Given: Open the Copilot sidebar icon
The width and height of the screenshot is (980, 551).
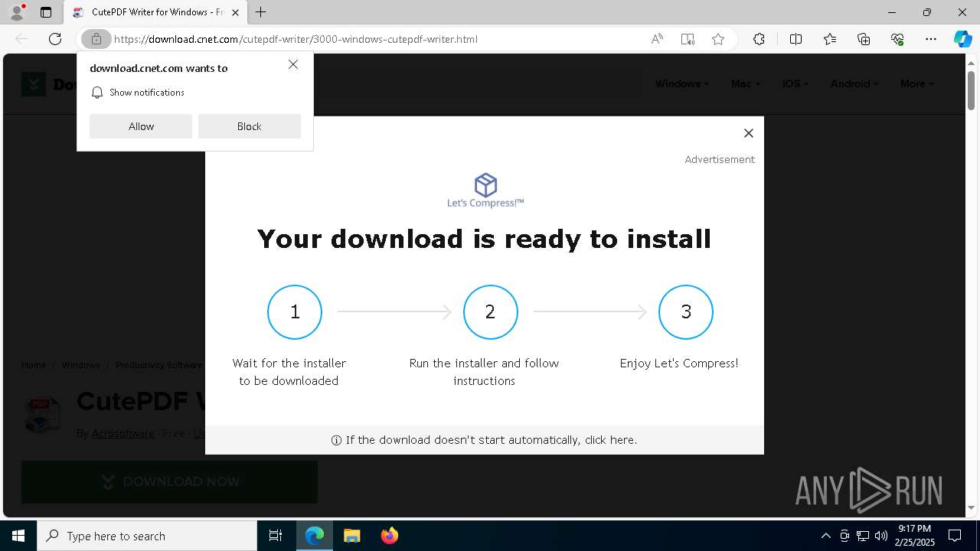Looking at the screenshot, I should pyautogui.click(x=962, y=39).
